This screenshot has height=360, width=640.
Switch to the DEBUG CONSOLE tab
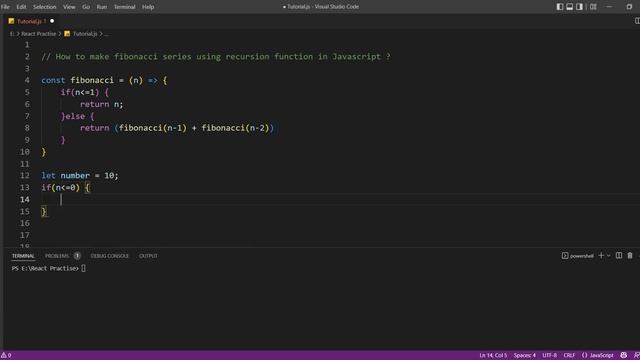109,256
